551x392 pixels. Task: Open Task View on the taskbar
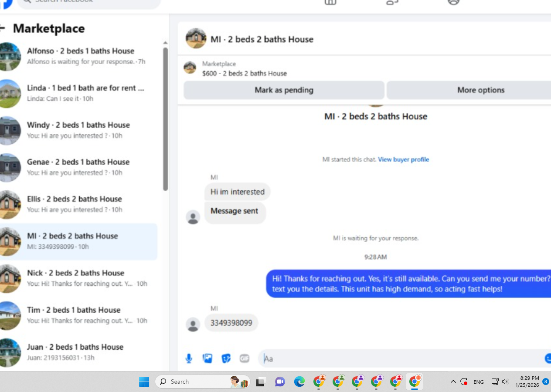coord(260,382)
